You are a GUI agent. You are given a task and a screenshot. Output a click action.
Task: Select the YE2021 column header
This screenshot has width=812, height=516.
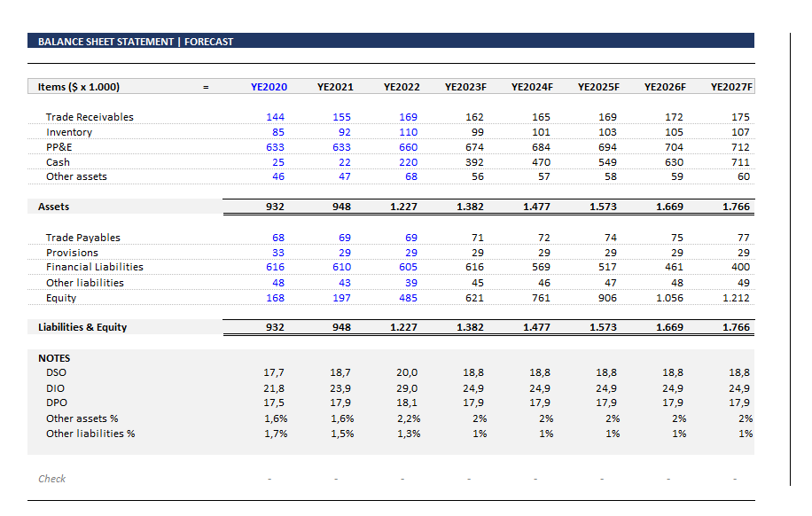(334, 87)
